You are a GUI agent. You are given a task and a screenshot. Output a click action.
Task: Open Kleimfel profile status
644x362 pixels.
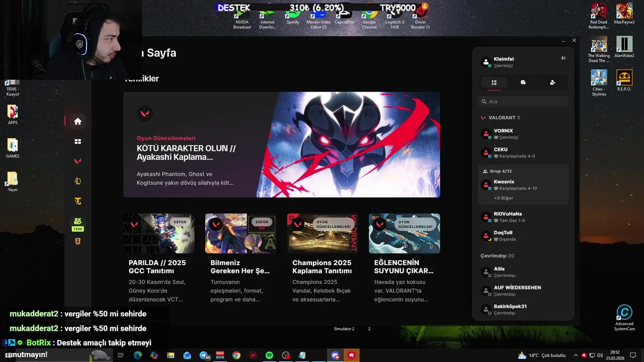tap(503, 62)
